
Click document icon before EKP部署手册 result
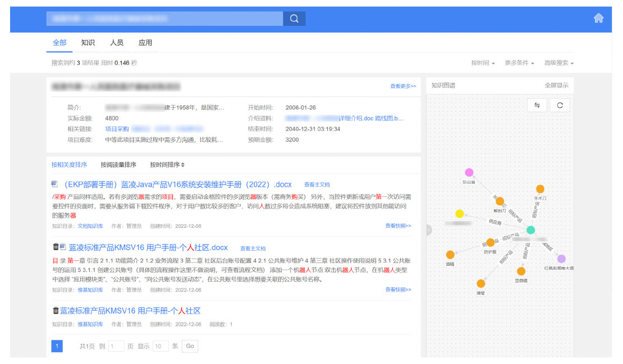coord(54,184)
